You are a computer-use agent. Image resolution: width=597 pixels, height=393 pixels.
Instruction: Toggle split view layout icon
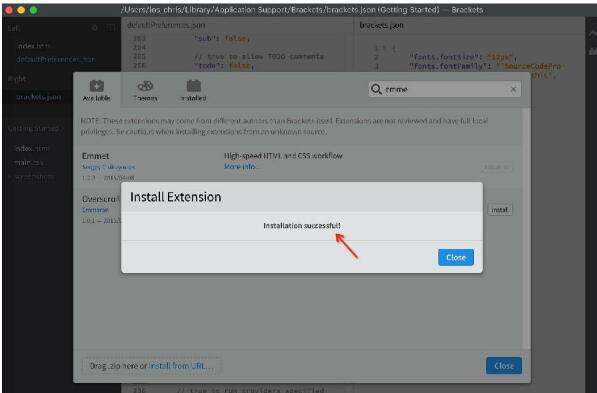[x=110, y=28]
